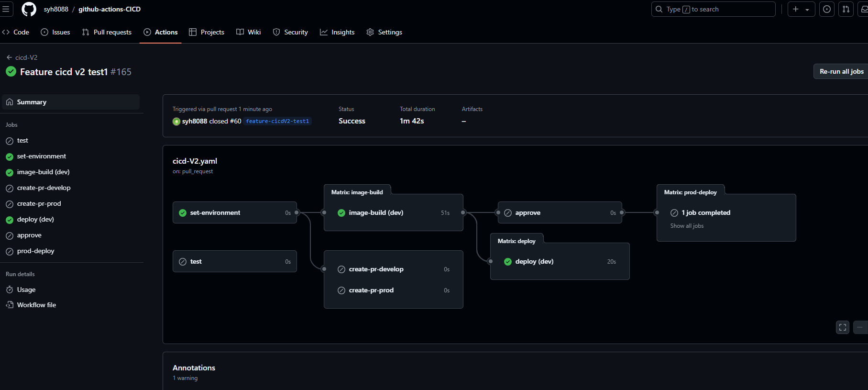Go to syh8088 user profile link

pyautogui.click(x=56, y=9)
